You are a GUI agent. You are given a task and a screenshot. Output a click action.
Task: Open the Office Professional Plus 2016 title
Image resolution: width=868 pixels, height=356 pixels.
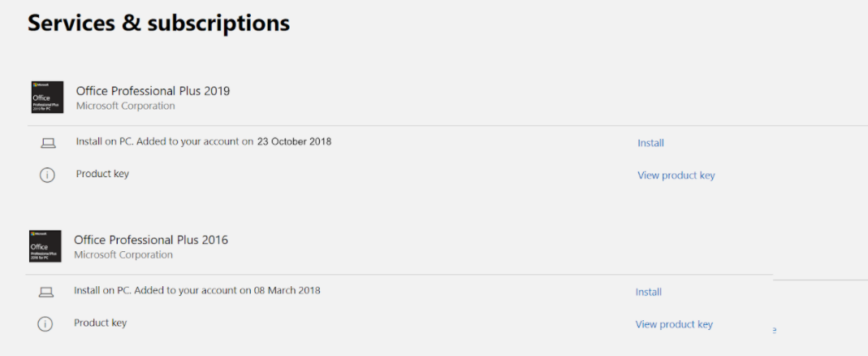click(151, 240)
